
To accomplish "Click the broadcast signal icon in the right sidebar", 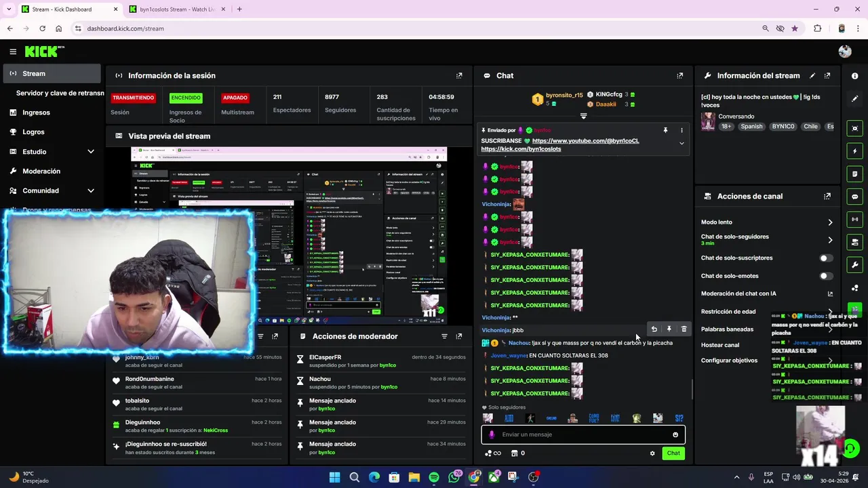I will tap(855, 220).
